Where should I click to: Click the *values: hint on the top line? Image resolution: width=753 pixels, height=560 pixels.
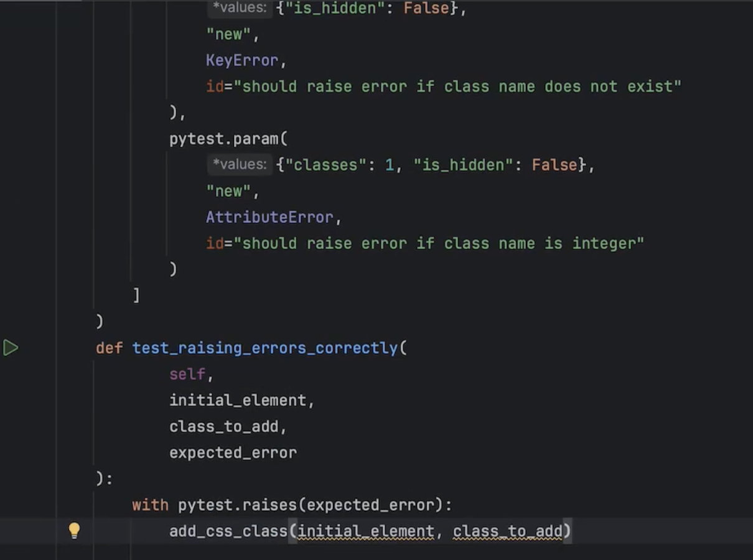click(x=240, y=8)
